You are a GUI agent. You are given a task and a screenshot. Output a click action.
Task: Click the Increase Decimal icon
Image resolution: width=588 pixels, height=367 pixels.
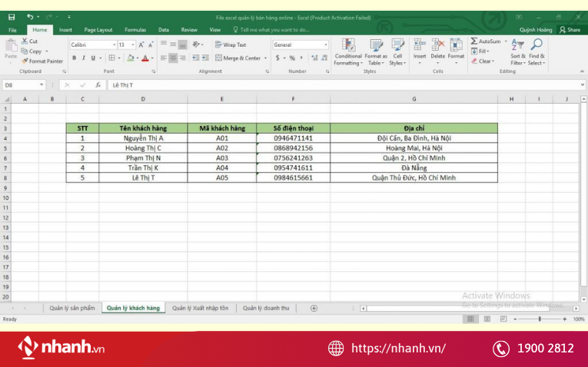[314, 58]
